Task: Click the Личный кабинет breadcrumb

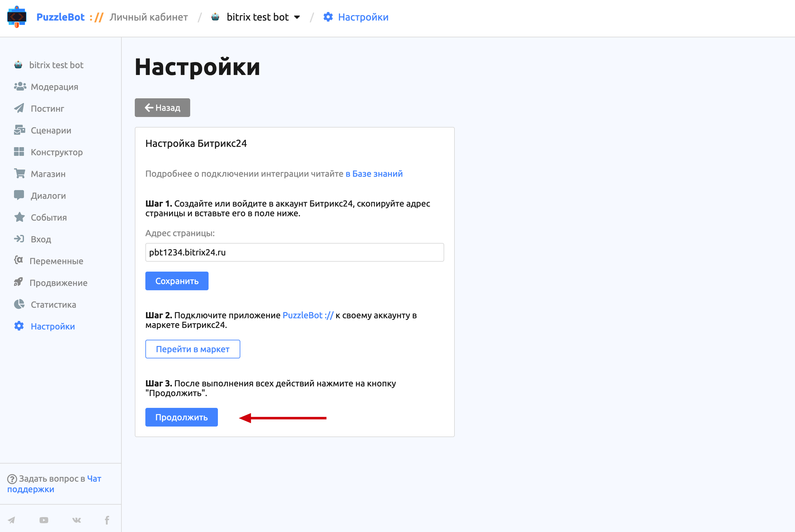Action: point(149,17)
